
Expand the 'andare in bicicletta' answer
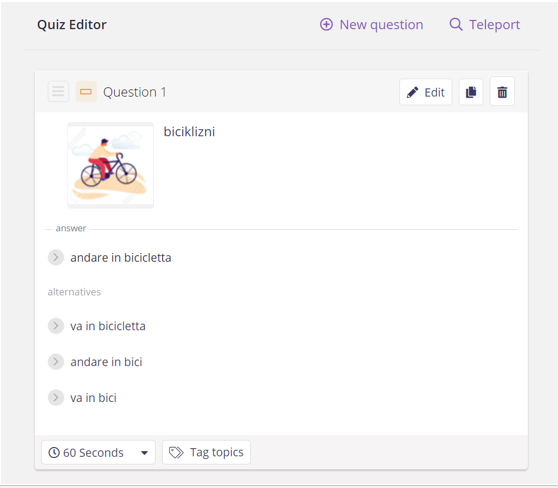pos(56,257)
